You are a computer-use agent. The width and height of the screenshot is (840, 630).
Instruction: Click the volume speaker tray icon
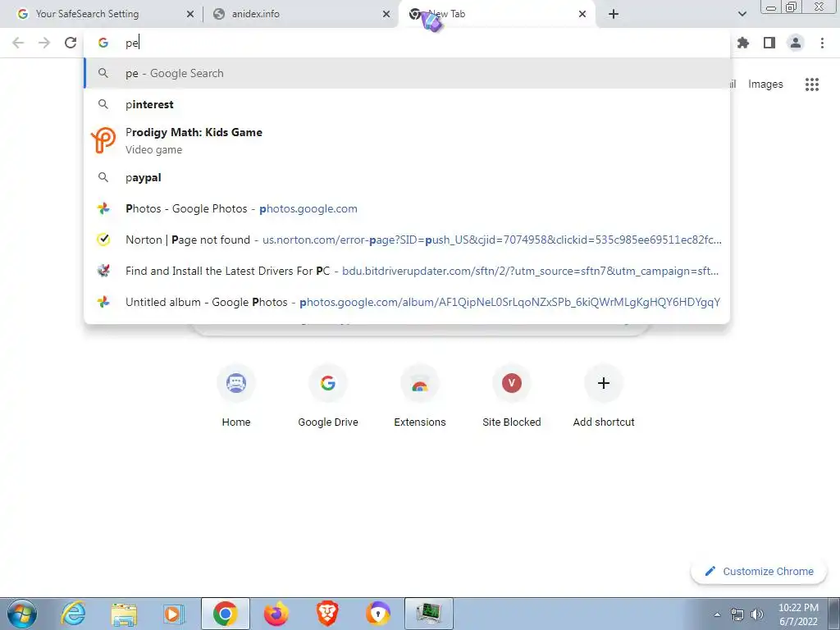coord(757,614)
